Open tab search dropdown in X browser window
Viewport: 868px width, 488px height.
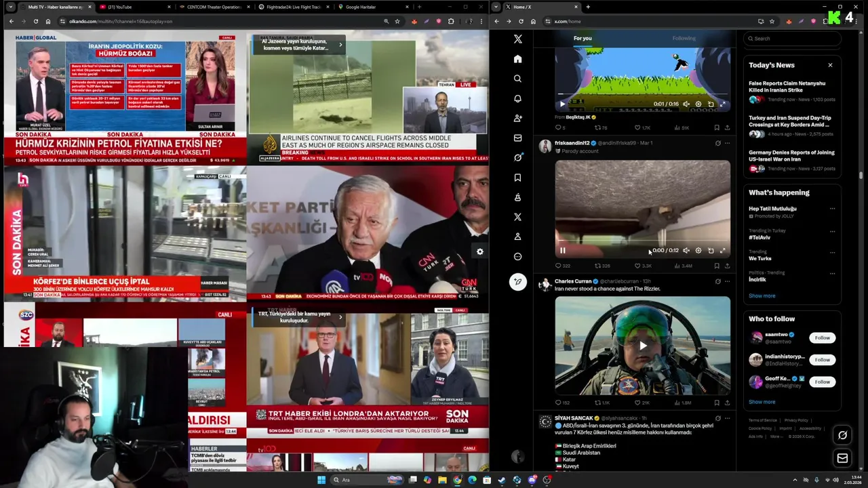click(496, 7)
